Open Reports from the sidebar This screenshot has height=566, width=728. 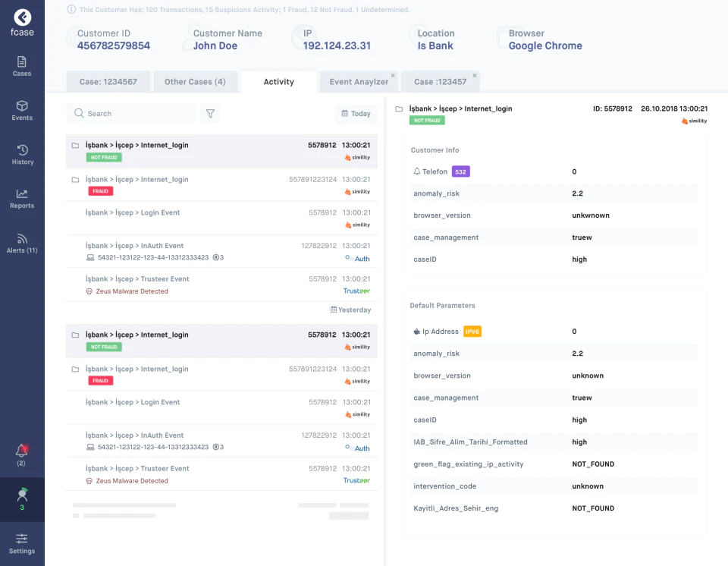tap(22, 199)
